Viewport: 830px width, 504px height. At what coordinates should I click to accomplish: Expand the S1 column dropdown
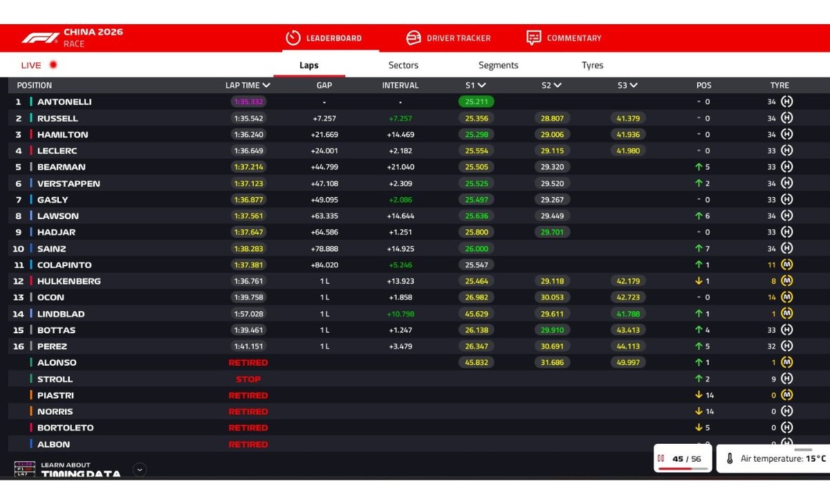point(481,86)
